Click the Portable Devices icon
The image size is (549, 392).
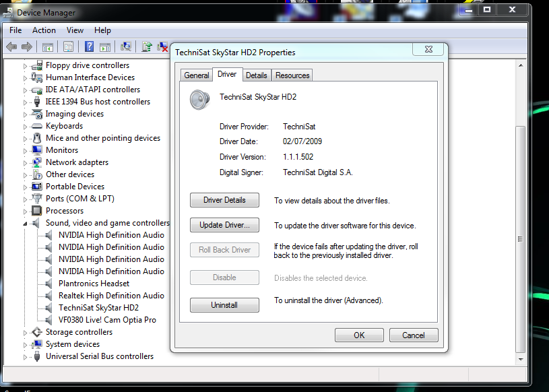[x=37, y=187]
